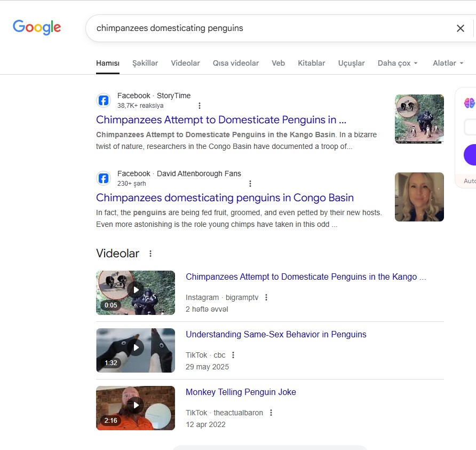Open three-dot options next to bigramptv
Viewport: 476px width, 450px height.
pos(266,297)
